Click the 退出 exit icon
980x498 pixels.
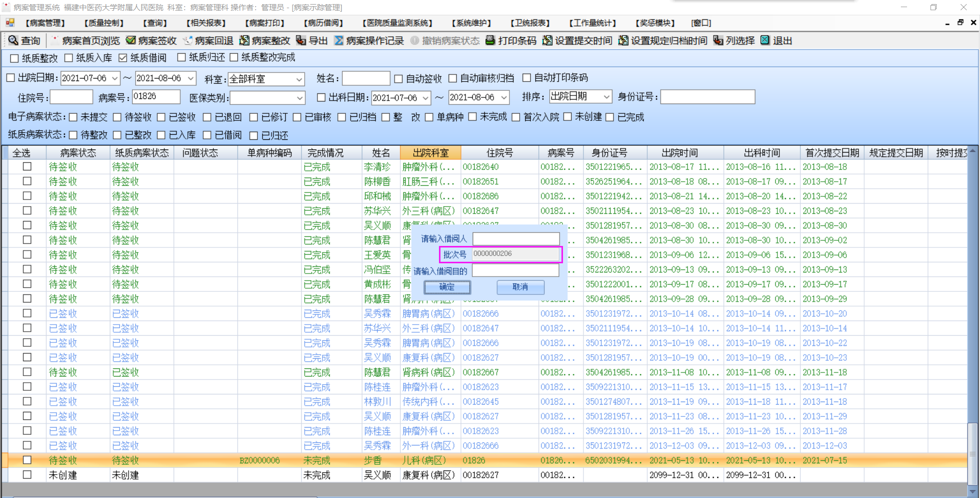click(765, 40)
